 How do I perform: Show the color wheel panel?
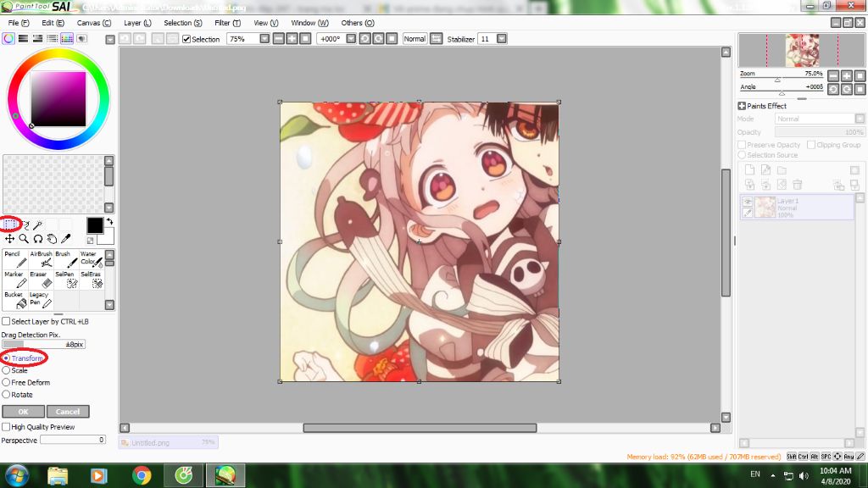pos(8,39)
